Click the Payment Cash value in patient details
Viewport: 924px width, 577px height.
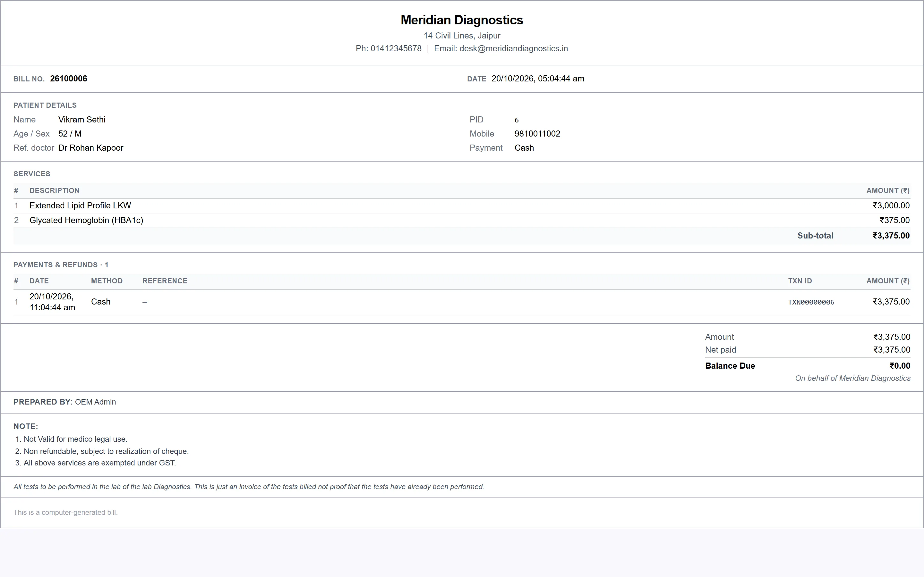(x=524, y=148)
